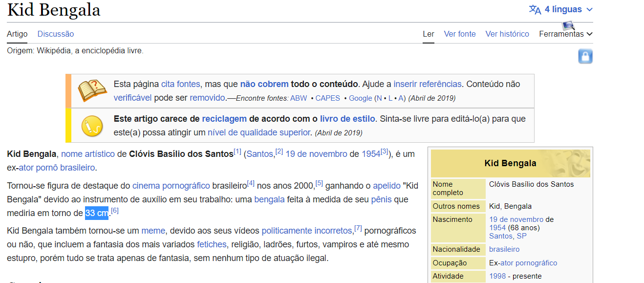Open the Google sources search link
The image size is (644, 283).
coord(361,98)
